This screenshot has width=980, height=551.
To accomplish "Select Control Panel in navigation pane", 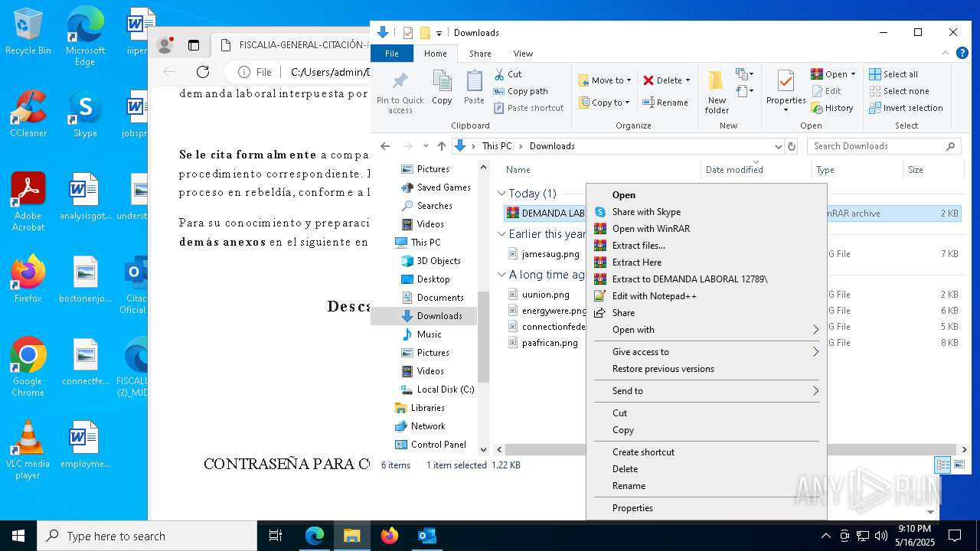I will click(x=430, y=445).
